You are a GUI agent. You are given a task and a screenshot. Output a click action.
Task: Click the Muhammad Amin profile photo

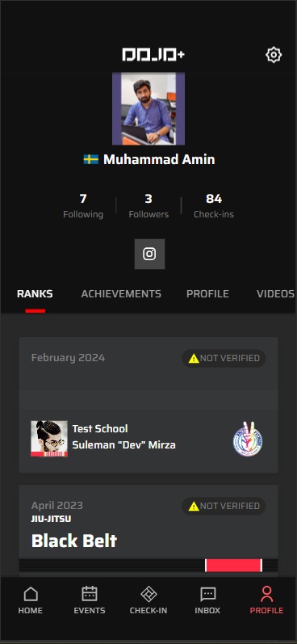pos(148,109)
